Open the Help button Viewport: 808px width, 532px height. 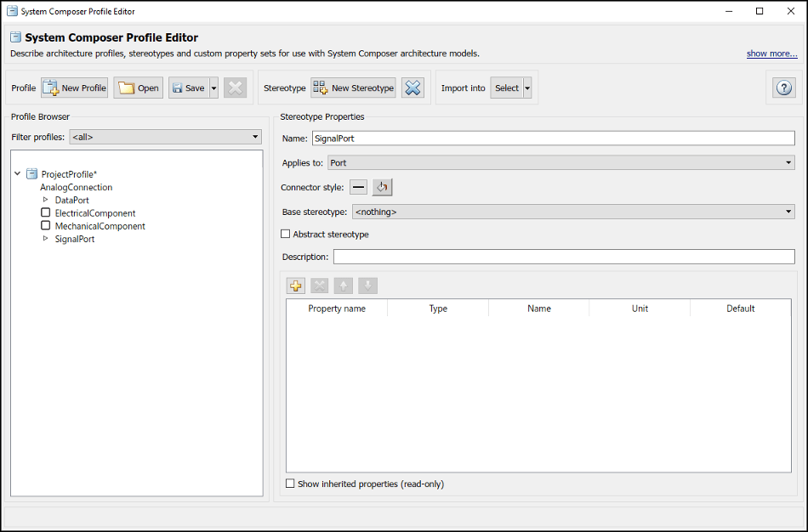click(x=783, y=88)
